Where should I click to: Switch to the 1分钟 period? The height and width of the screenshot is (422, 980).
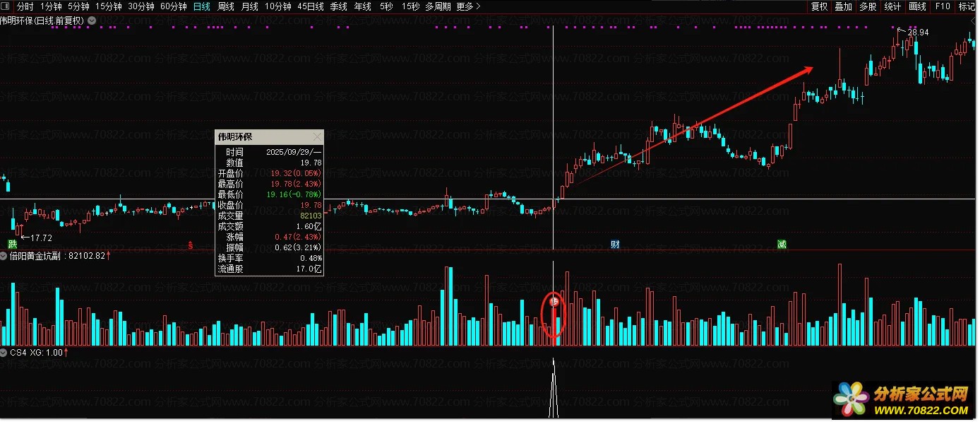(52, 6)
